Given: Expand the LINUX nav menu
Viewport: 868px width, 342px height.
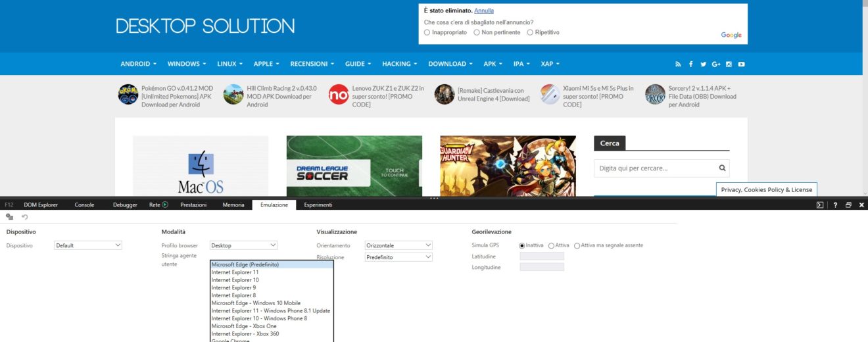Looking at the screenshot, I should tap(230, 64).
